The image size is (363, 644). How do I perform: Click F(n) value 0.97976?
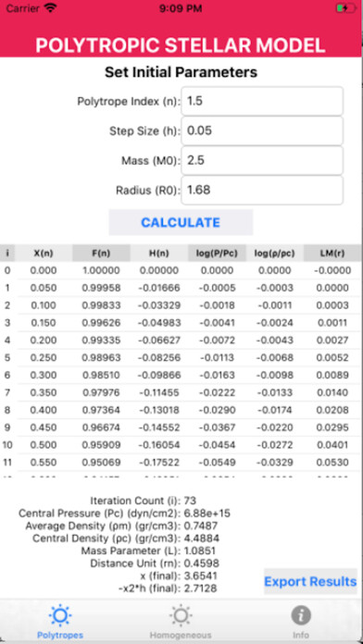pyautogui.click(x=101, y=393)
